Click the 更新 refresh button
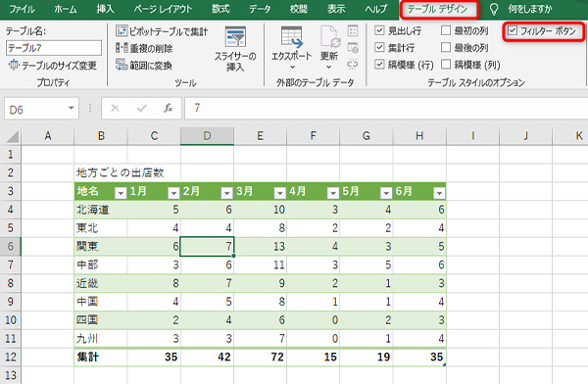Image resolution: width=588 pixels, height=384 pixels. (x=329, y=47)
